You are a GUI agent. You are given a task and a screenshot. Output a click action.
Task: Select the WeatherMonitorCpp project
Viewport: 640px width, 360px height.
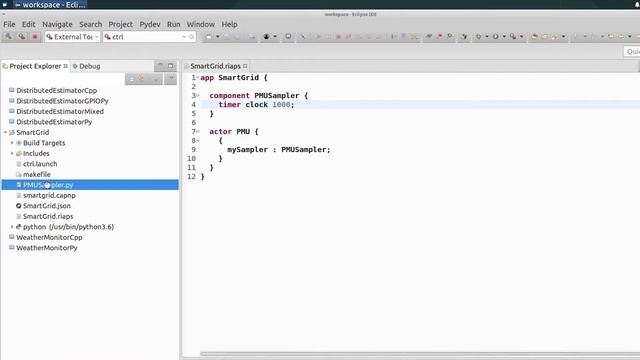click(49, 238)
